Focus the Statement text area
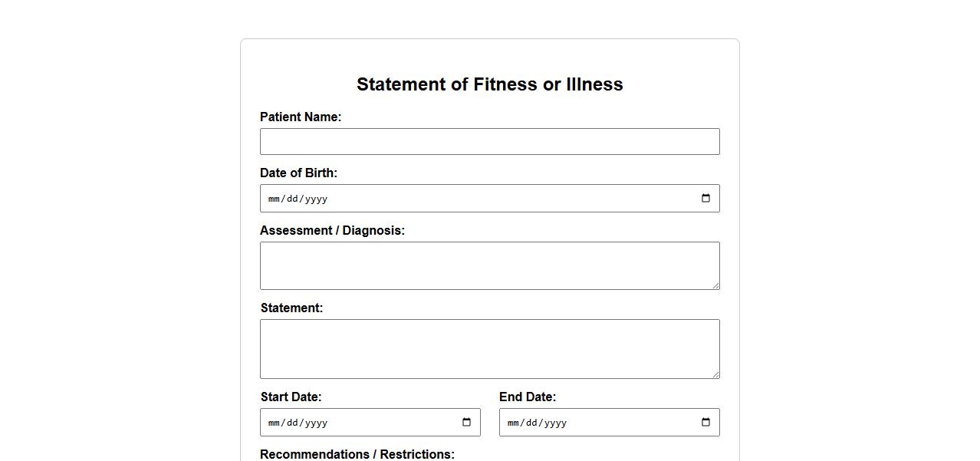The width and height of the screenshot is (980, 461). [489, 348]
